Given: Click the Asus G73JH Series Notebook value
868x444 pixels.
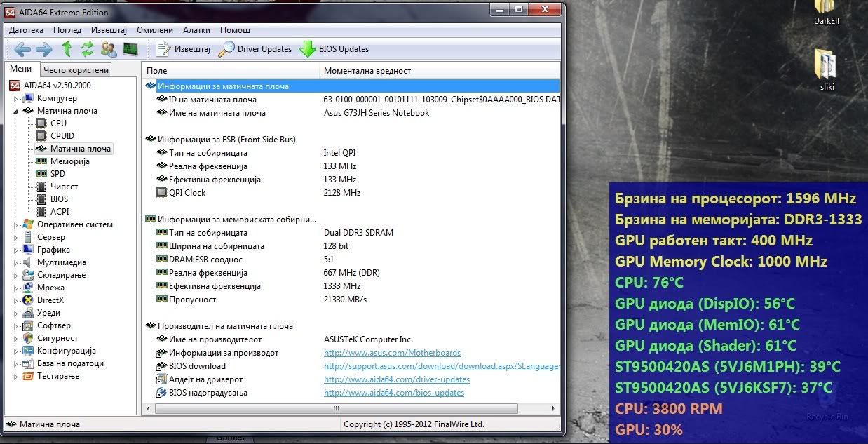Looking at the screenshot, I should coord(377,113).
